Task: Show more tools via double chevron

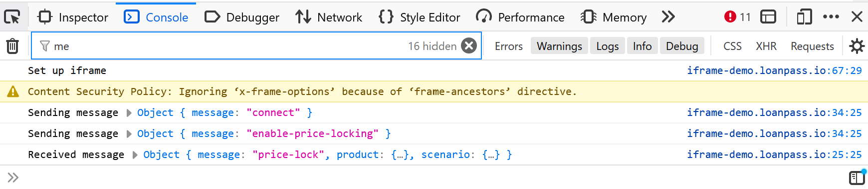Action: pos(668,17)
